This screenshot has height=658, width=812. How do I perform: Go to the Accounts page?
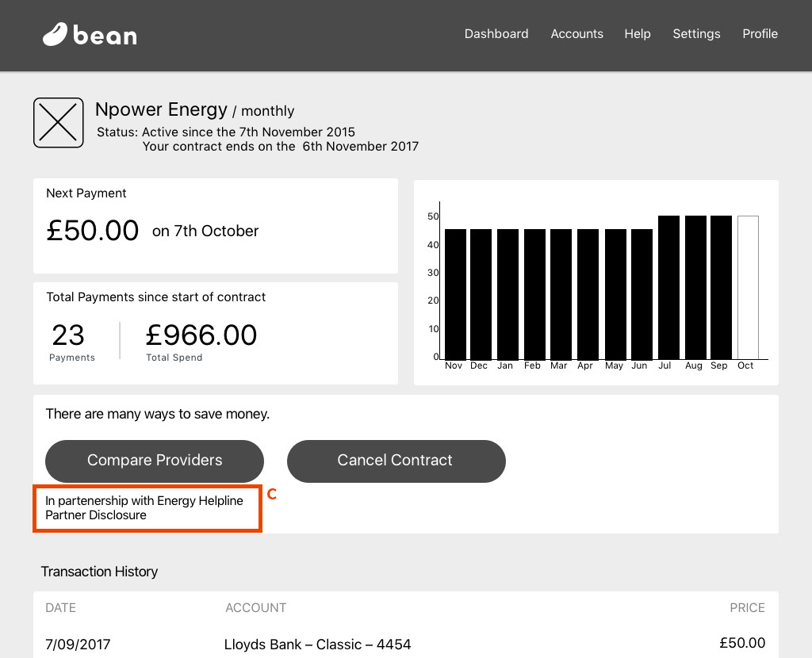[x=576, y=34]
